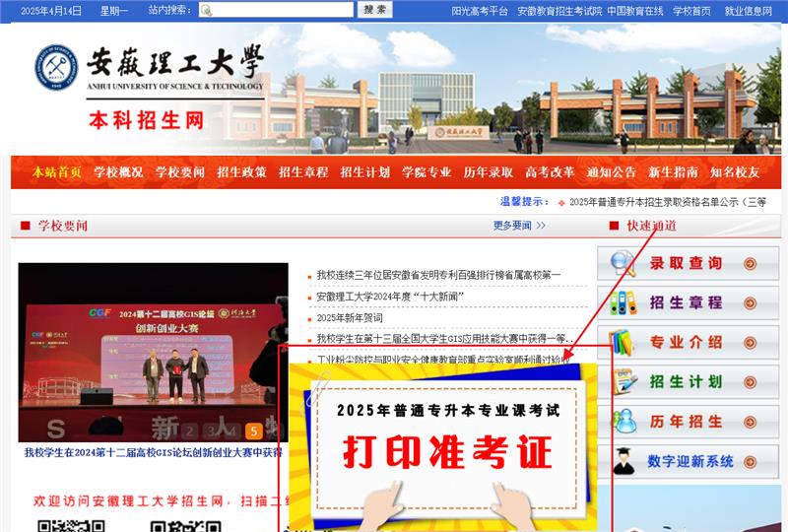Open 本站首页 in the navigation bar
Screen dimensions: 788x532
[x=57, y=172]
